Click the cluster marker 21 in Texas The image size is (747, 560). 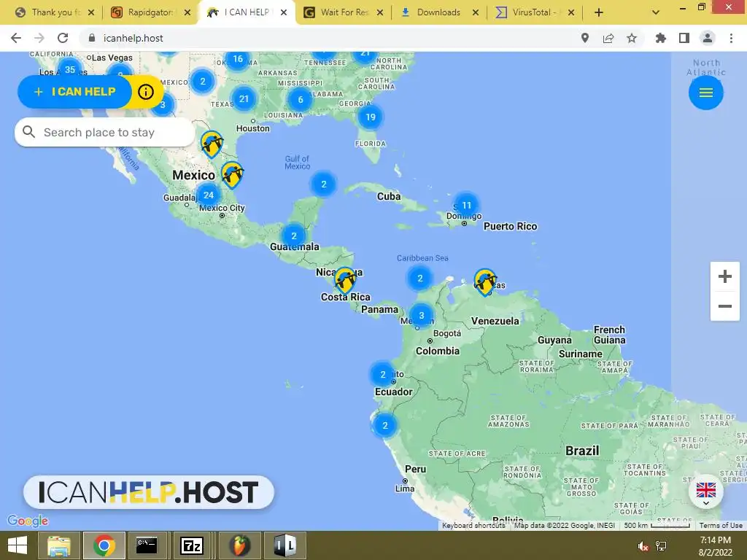tap(244, 98)
